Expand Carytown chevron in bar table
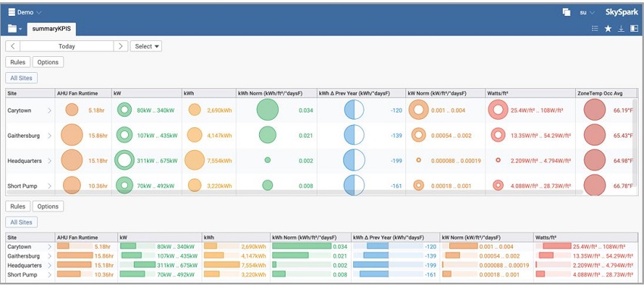Screen dimensions: 644x288 (50, 246)
